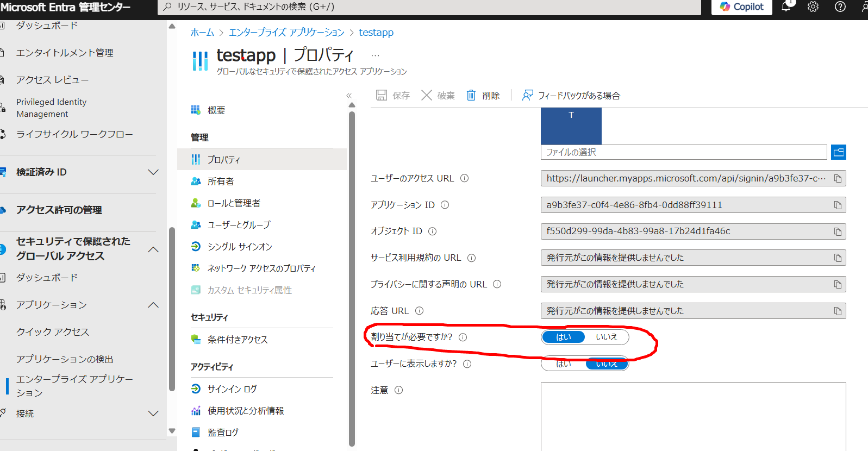Show info tooltip for ユーザーのアクセス URL
Viewport: 868px width, 451px height.
point(465,178)
